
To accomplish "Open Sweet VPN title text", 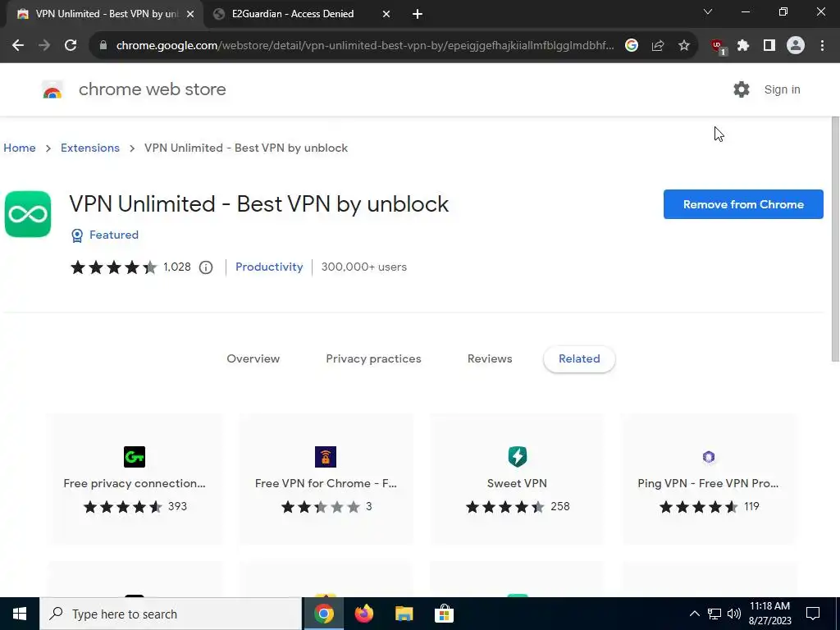I will click(517, 483).
